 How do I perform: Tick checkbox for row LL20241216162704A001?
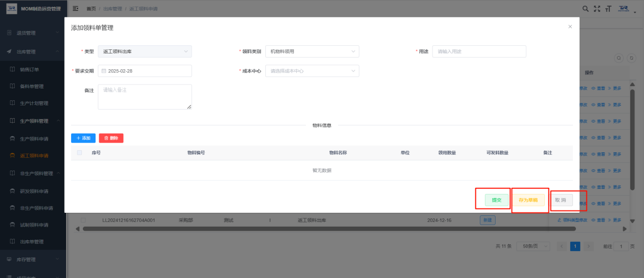click(83, 220)
